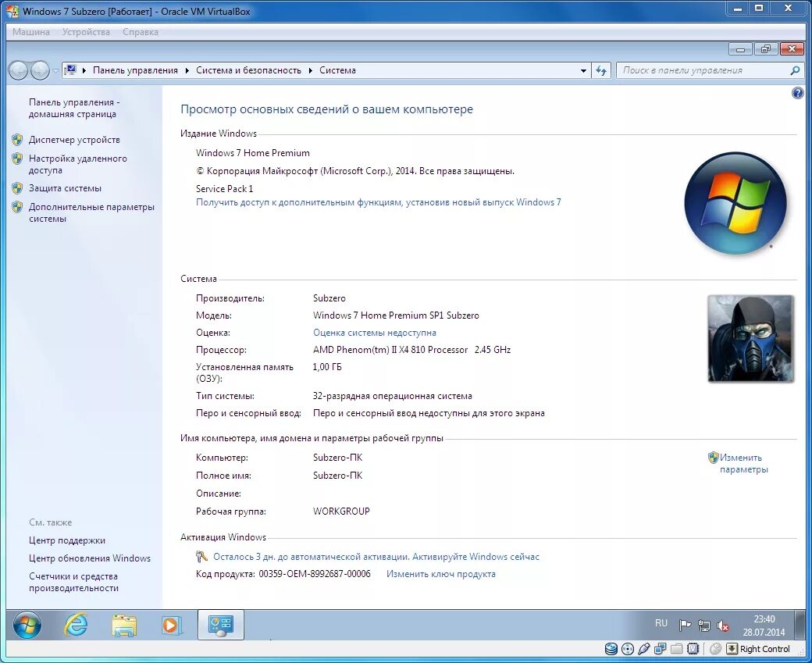Click the network tray icon
812x663 pixels.
tap(703, 626)
